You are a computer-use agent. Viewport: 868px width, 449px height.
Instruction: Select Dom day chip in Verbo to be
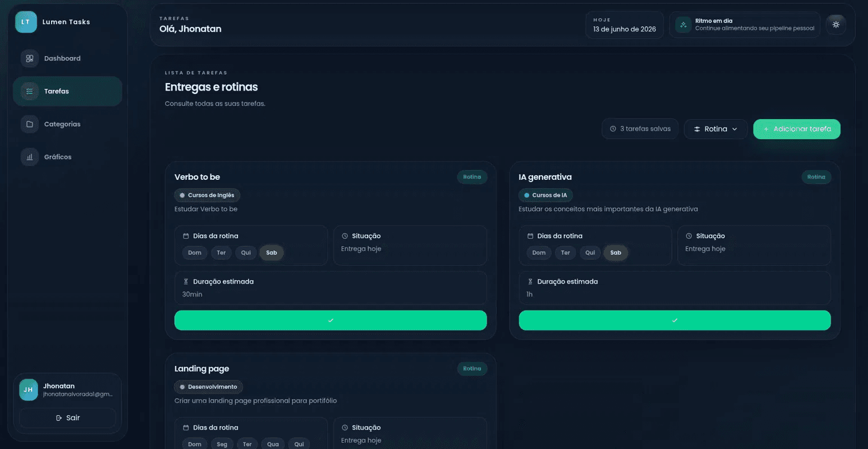click(195, 253)
